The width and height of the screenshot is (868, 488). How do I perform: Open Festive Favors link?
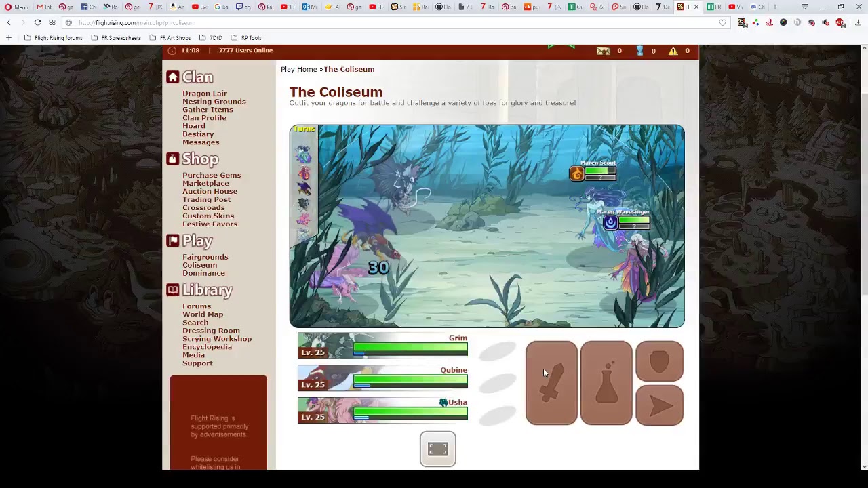coord(210,224)
